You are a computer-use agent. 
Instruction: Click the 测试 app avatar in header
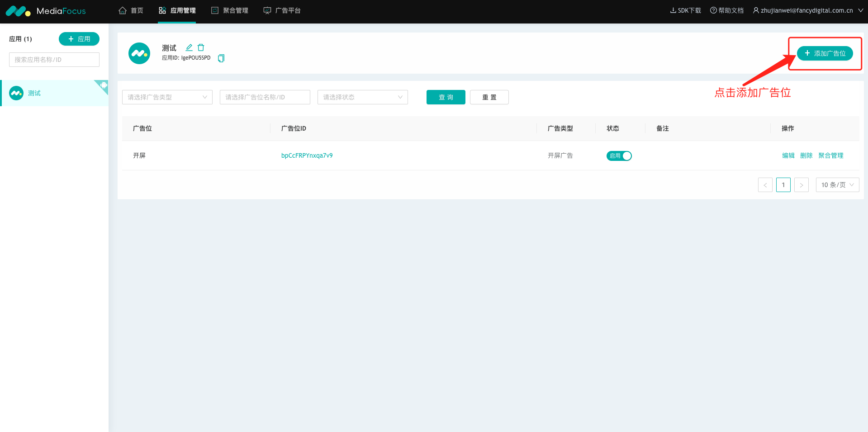tap(139, 53)
